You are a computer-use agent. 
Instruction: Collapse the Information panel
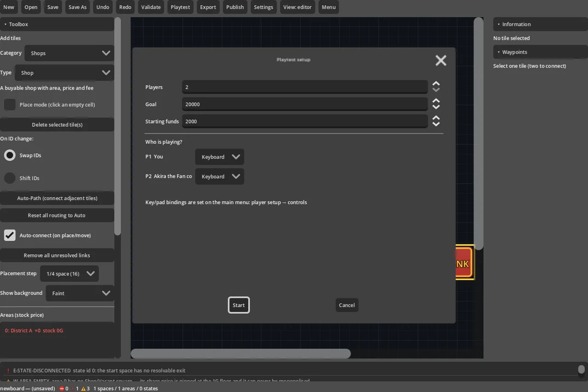[x=541, y=24]
